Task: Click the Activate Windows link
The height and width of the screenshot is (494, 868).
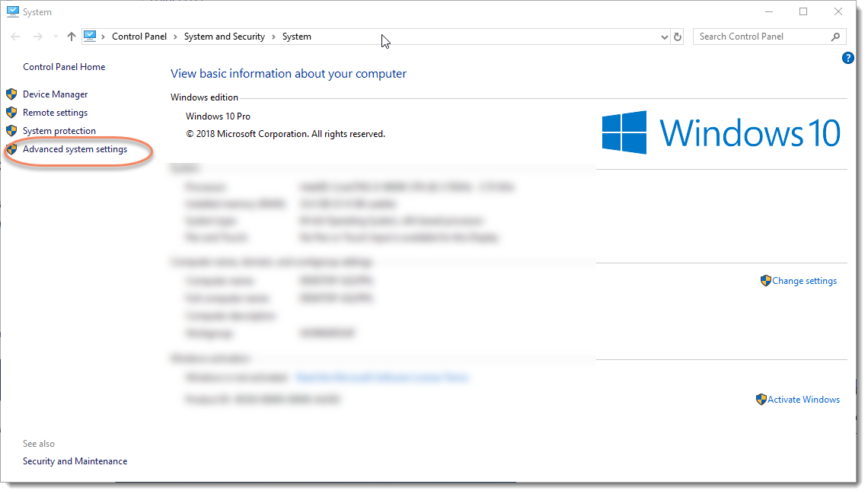Action: [803, 399]
